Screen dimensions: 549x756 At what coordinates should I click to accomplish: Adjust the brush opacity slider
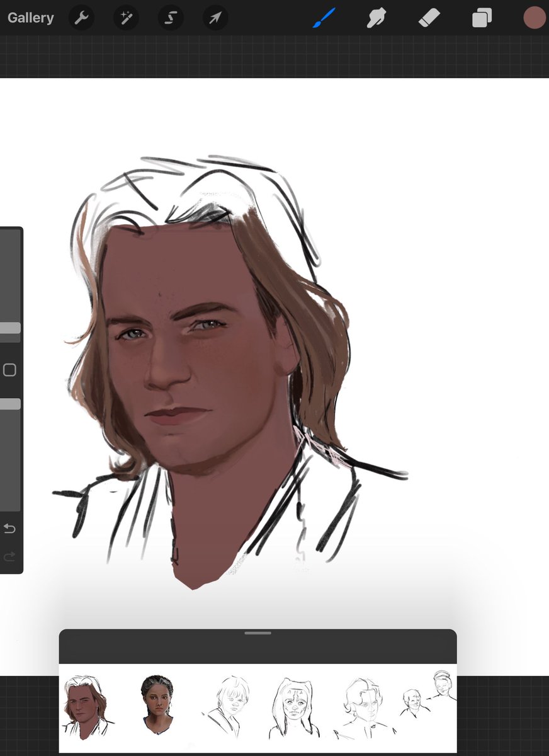tap(10, 404)
